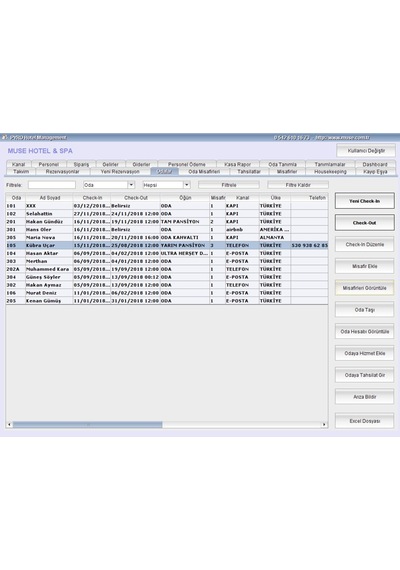This screenshot has height=570, width=400.
Task: Click the application icon in the title bar
Action: point(5,137)
